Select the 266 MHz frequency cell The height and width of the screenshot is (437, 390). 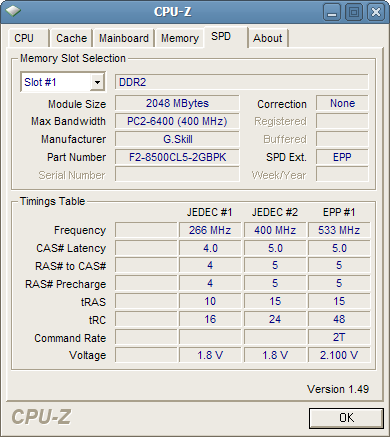click(x=210, y=230)
